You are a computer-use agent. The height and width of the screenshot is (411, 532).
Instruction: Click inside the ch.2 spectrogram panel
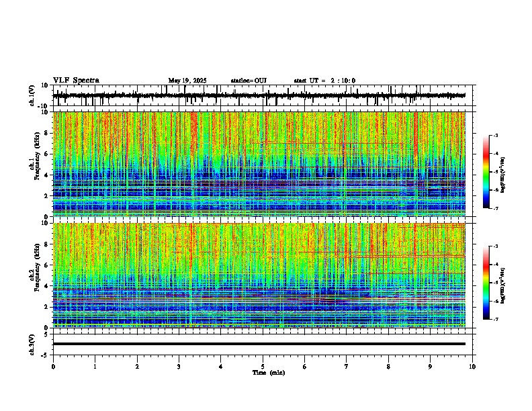click(259, 275)
